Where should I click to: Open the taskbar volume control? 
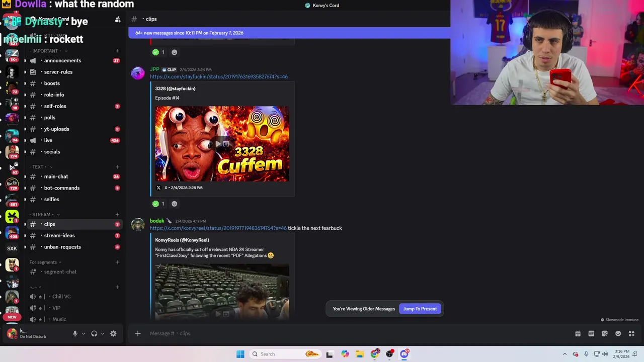605,354
